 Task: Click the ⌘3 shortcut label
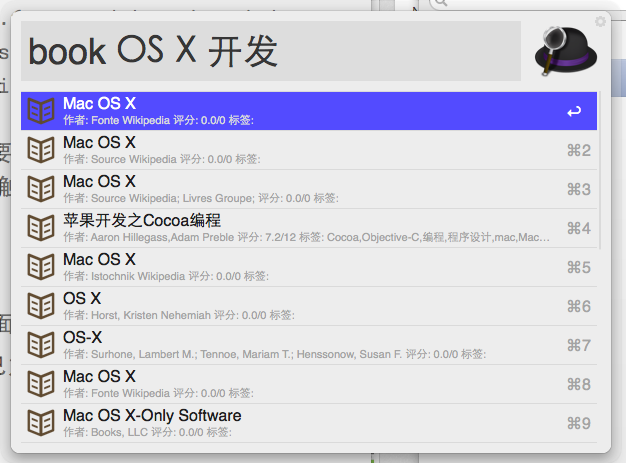pyautogui.click(x=579, y=190)
